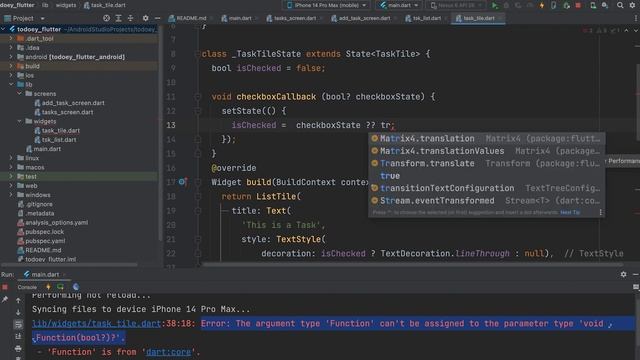
Task: Open lib/widgets/task_tile.dart error link in console
Action: (96, 324)
